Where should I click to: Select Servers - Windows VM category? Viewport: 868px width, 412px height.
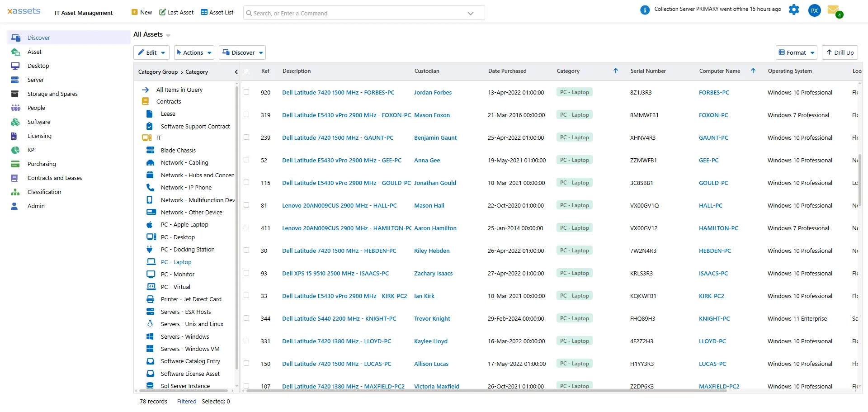click(190, 349)
